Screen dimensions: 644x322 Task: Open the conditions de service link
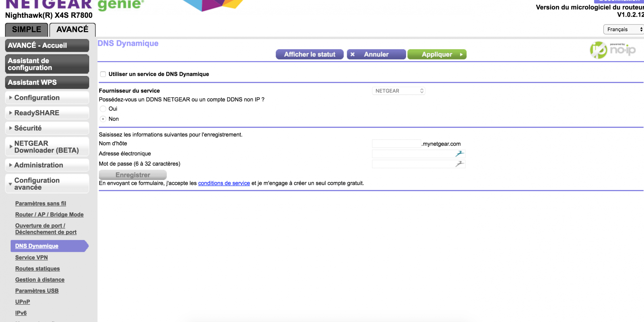224,183
